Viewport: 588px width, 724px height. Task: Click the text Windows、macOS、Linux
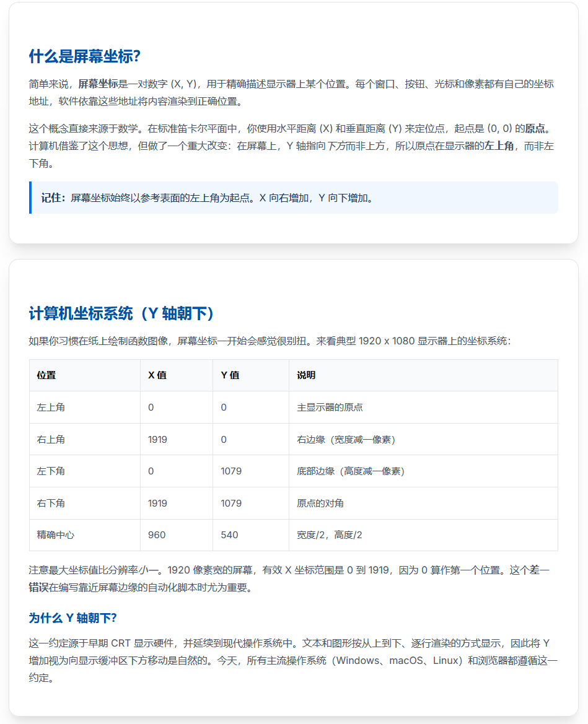tap(397, 661)
